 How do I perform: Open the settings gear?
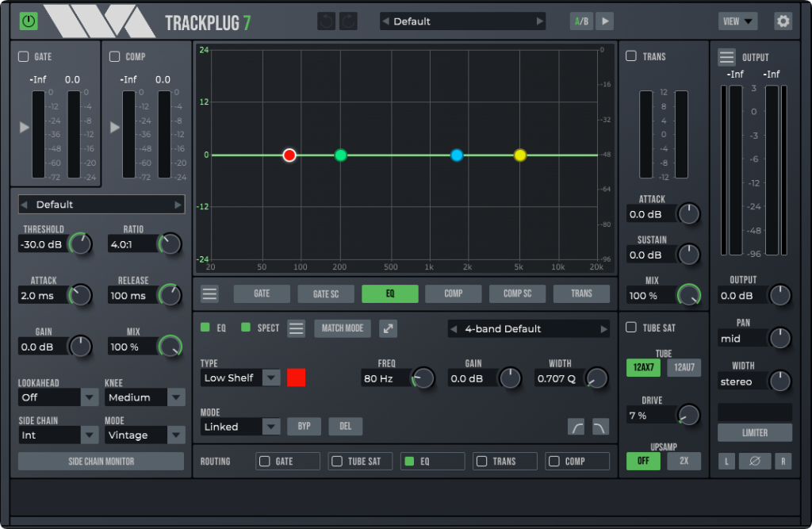783,21
